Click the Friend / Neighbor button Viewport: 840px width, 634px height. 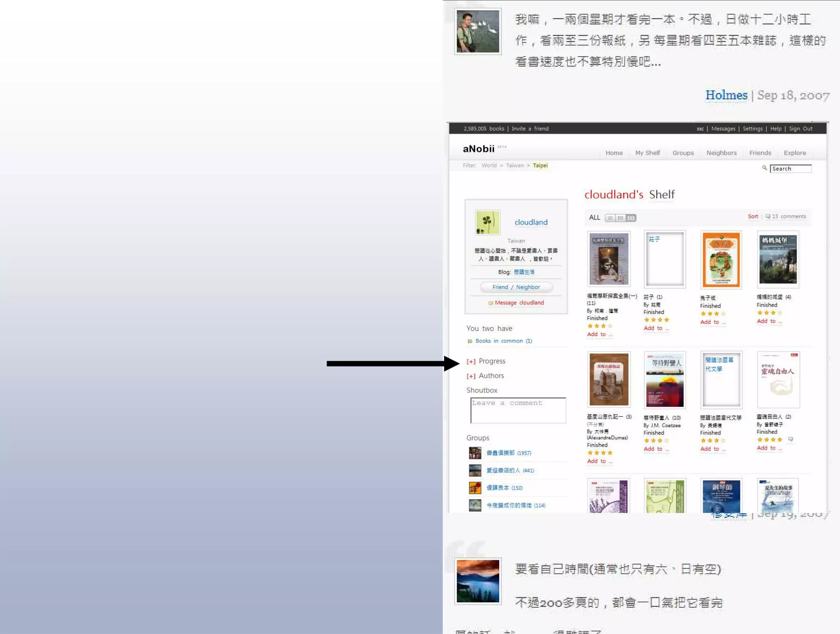pos(516,287)
